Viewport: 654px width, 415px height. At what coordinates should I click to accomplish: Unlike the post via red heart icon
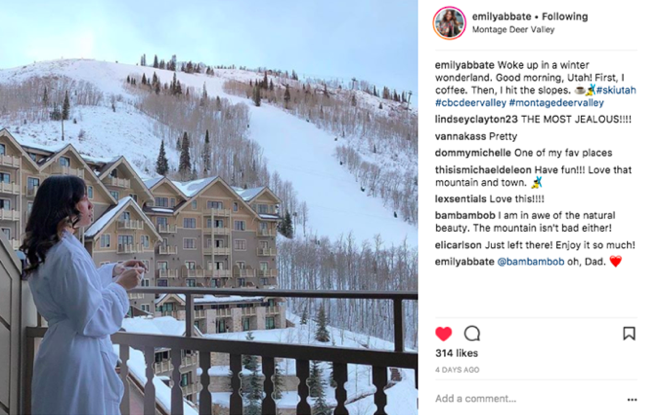pyautogui.click(x=443, y=334)
